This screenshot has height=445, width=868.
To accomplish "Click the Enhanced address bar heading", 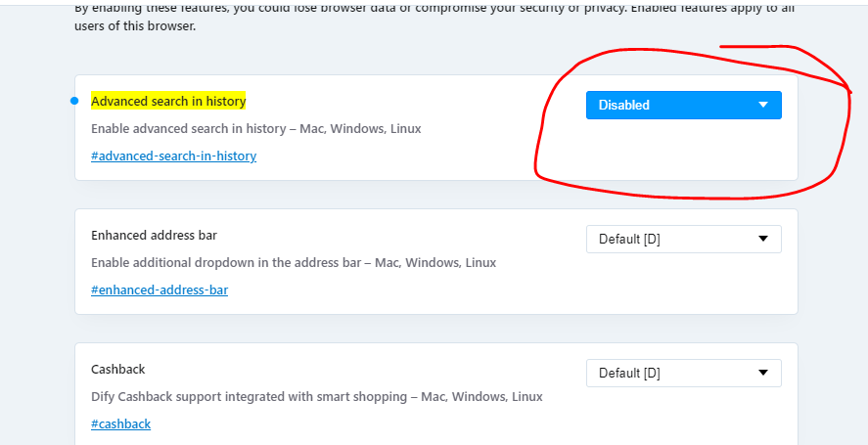I will (154, 236).
